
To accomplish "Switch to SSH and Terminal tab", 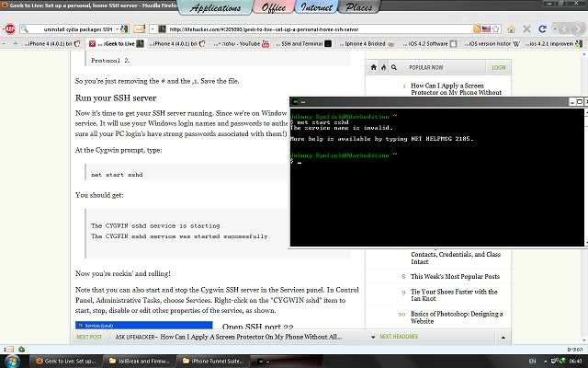I will point(304,44).
